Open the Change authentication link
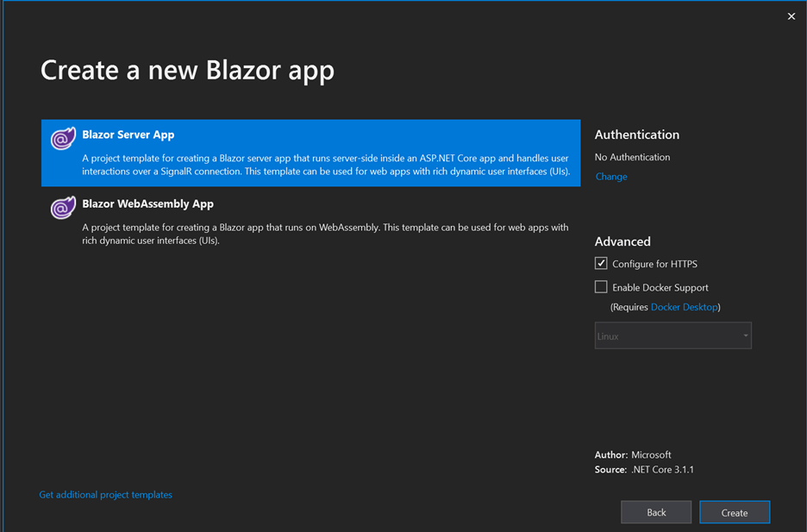Image resolution: width=807 pixels, height=532 pixels. coord(611,177)
